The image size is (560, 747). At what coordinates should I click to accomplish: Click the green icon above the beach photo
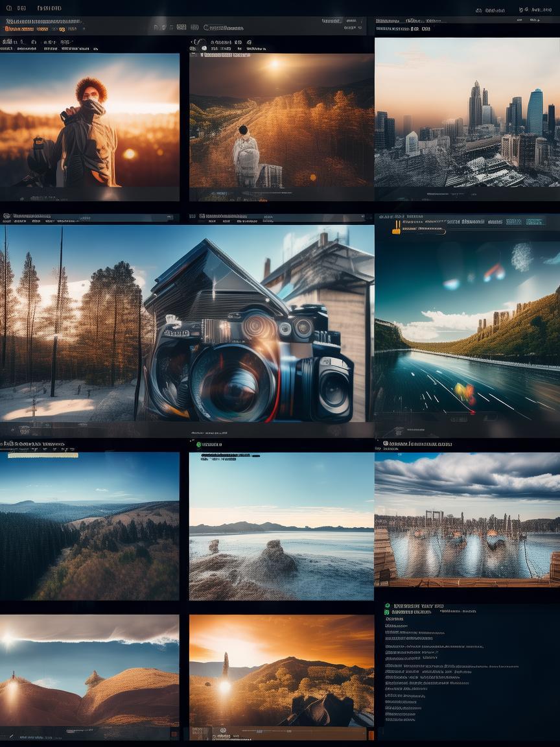click(x=199, y=444)
